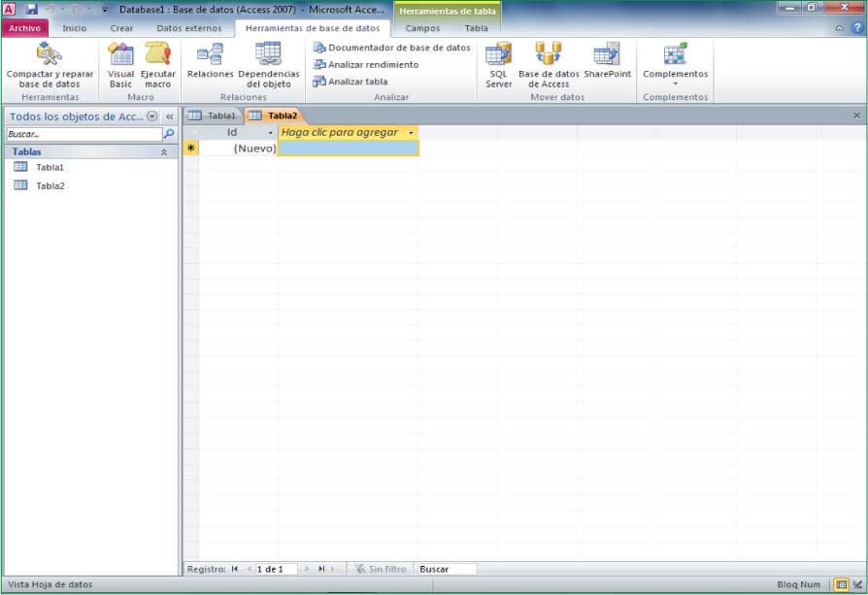
Task: Open navigation pane category dropdown
Action: (x=152, y=116)
